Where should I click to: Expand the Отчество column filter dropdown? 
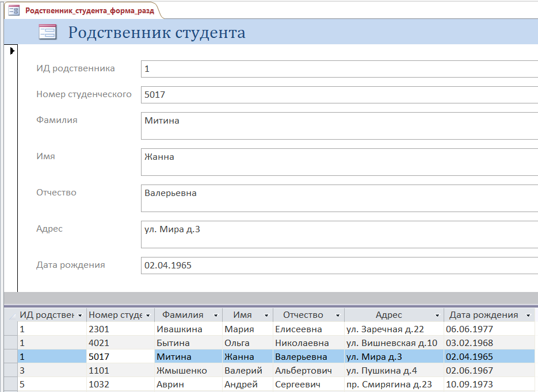click(x=338, y=315)
